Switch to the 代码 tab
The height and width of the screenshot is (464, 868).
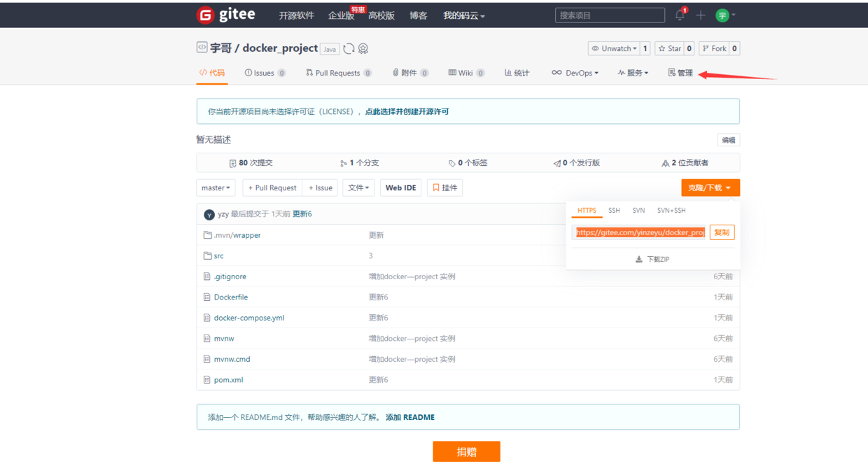(x=212, y=73)
